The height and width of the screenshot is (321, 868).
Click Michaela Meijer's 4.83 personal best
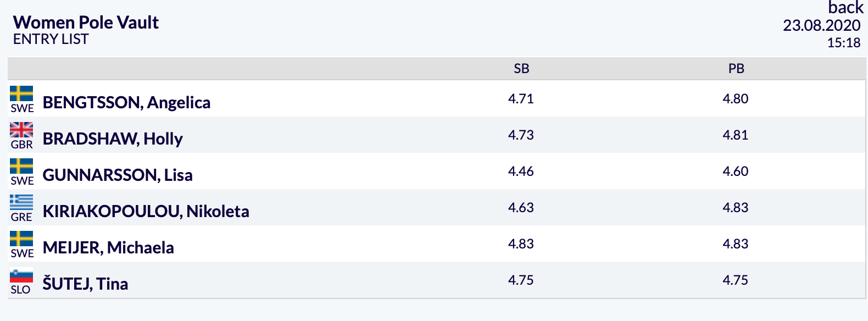pos(736,243)
